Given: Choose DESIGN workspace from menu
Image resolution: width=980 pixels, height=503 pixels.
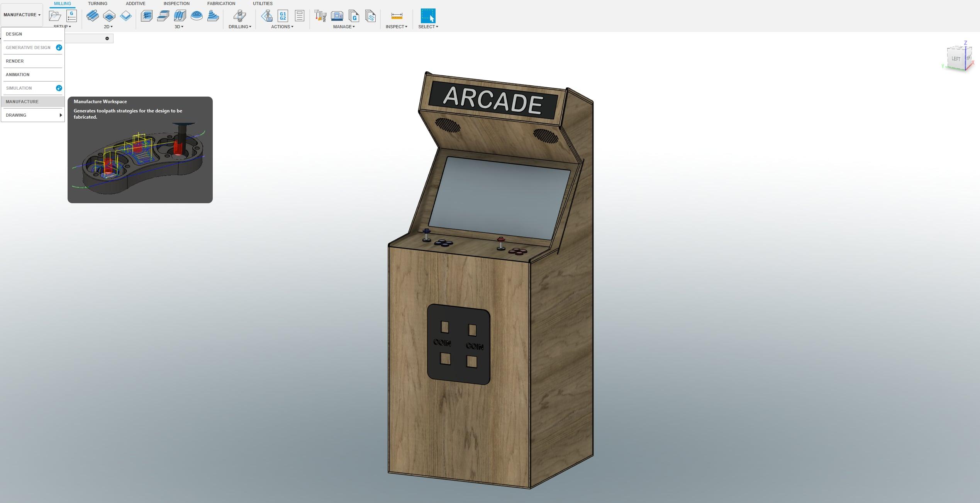Looking at the screenshot, I should [x=33, y=34].
